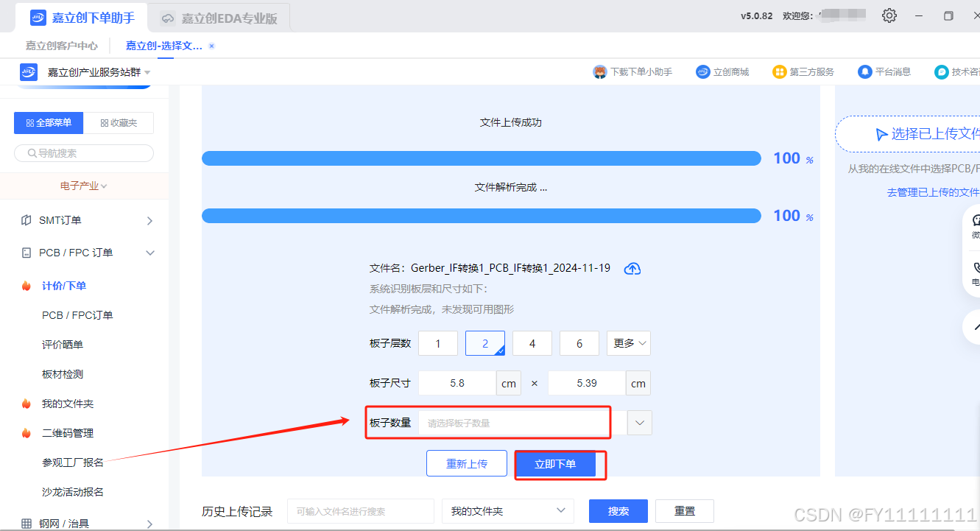980x531 pixels.
Task: Click the 钢网 / 治具 grid icon
Action: point(27,524)
